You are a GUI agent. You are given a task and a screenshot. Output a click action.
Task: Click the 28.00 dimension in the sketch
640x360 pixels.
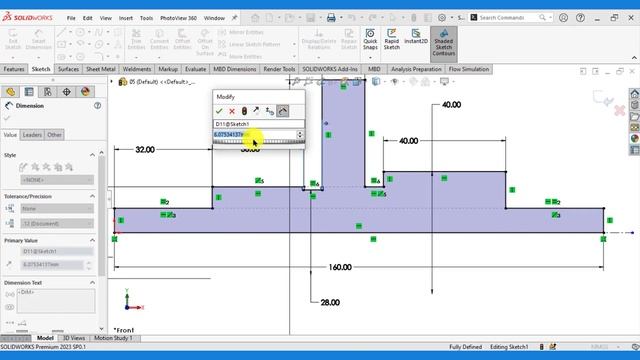pyautogui.click(x=330, y=302)
